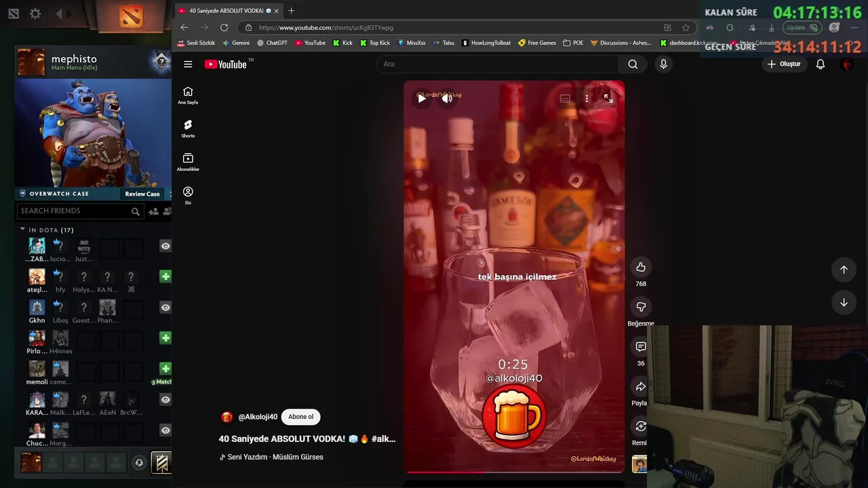Like the short (768 likes)
This screenshot has width=868, height=488.
[641, 267]
